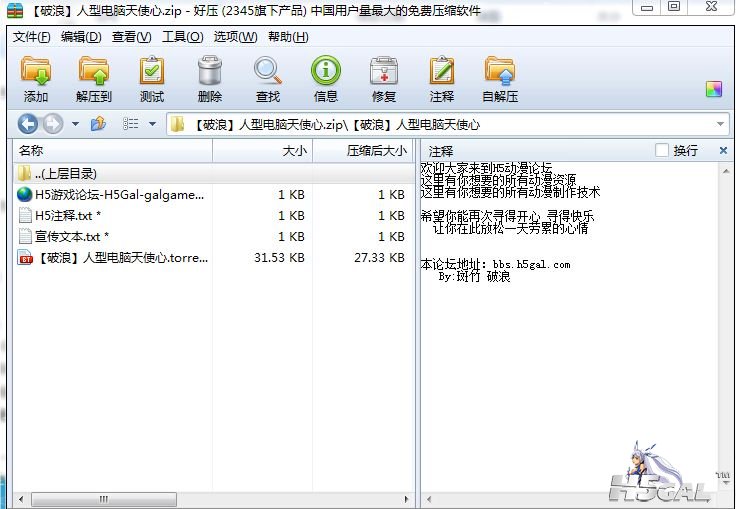This screenshot has width=736, height=509.
Task: Click the folder icon in address bar
Action: coord(177,124)
